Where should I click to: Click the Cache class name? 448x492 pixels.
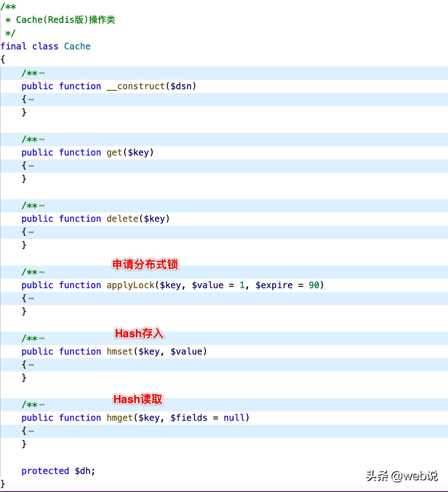pos(77,47)
